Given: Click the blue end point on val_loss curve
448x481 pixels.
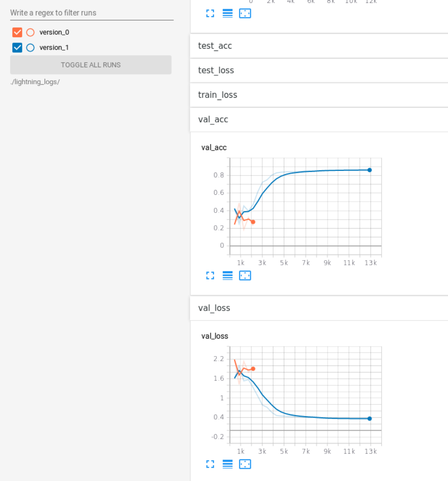Looking at the screenshot, I should pyautogui.click(x=370, y=419).
